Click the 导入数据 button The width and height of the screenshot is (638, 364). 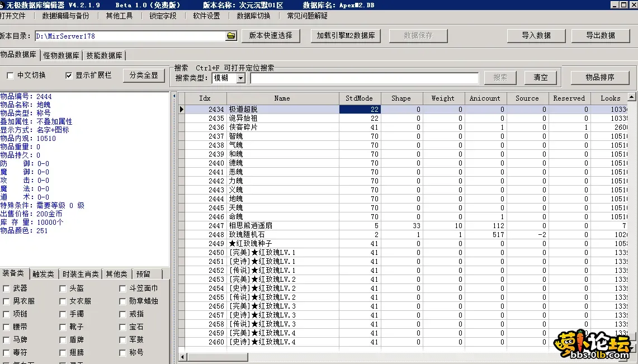pos(536,36)
